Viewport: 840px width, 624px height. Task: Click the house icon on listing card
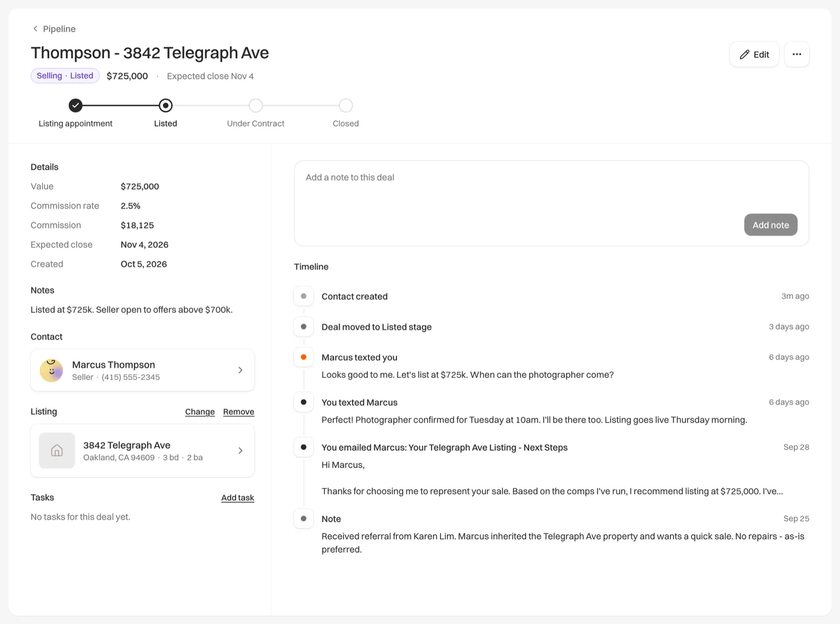click(x=57, y=451)
